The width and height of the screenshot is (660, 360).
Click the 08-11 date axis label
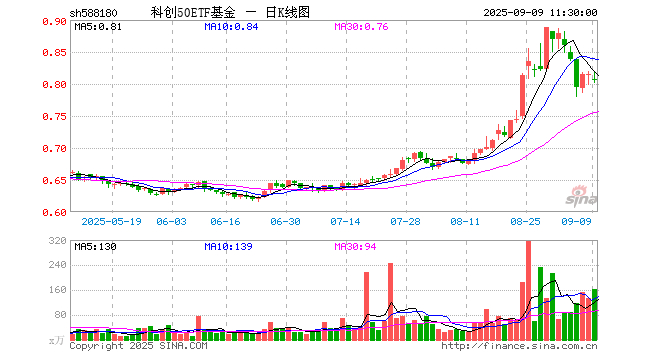(465, 221)
